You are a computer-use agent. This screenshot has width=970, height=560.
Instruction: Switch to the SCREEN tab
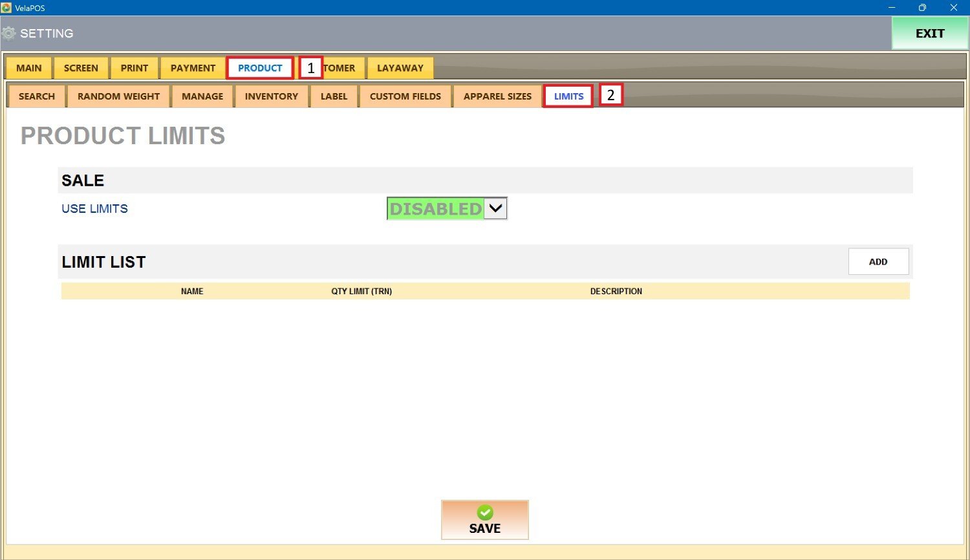[81, 68]
